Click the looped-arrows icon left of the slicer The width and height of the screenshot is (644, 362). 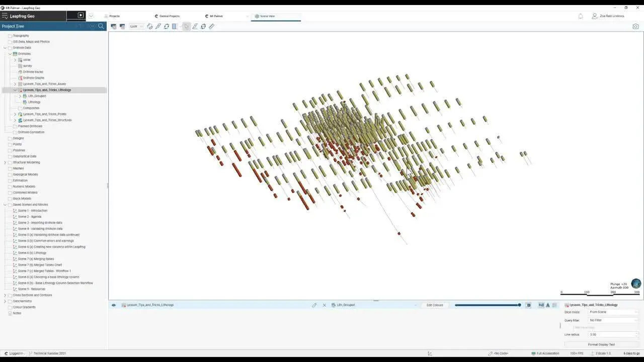[x=167, y=26]
